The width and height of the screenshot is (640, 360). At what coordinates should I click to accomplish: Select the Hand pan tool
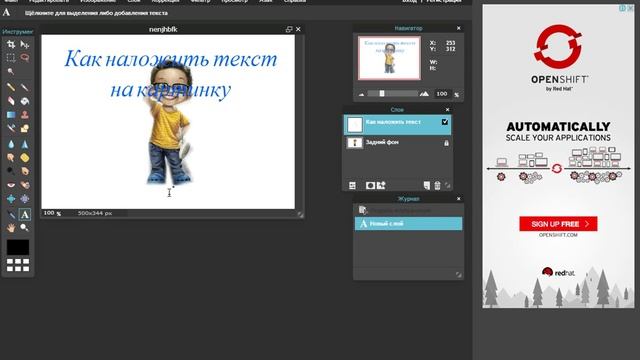click(x=11, y=228)
